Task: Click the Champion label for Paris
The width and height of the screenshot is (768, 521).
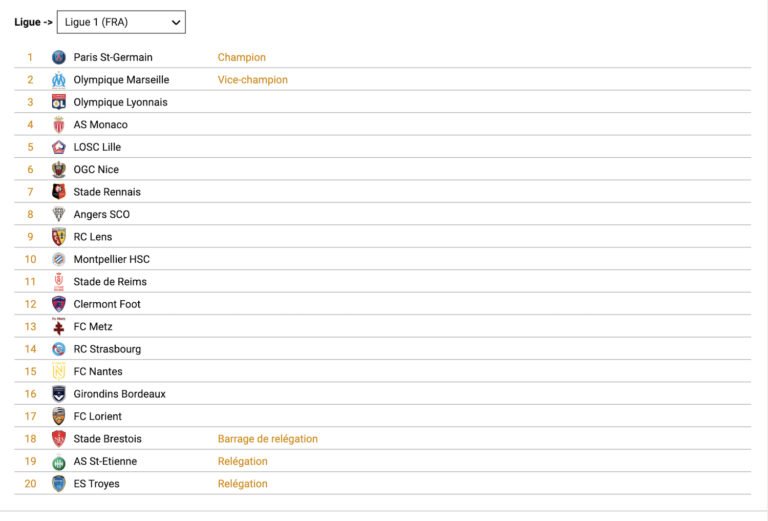Action: tap(242, 58)
